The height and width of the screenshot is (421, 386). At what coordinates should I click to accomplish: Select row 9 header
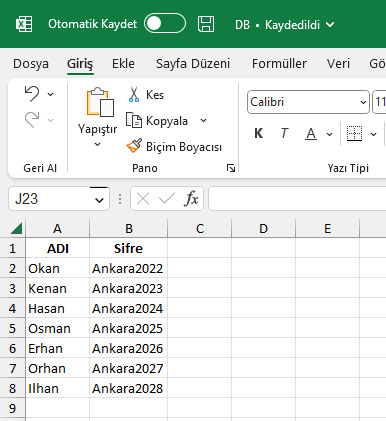point(12,408)
